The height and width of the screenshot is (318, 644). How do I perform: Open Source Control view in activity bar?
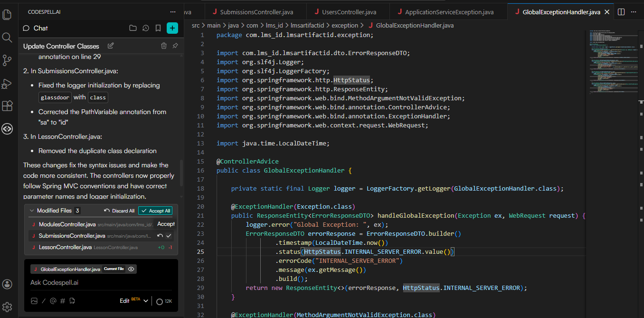[7, 60]
